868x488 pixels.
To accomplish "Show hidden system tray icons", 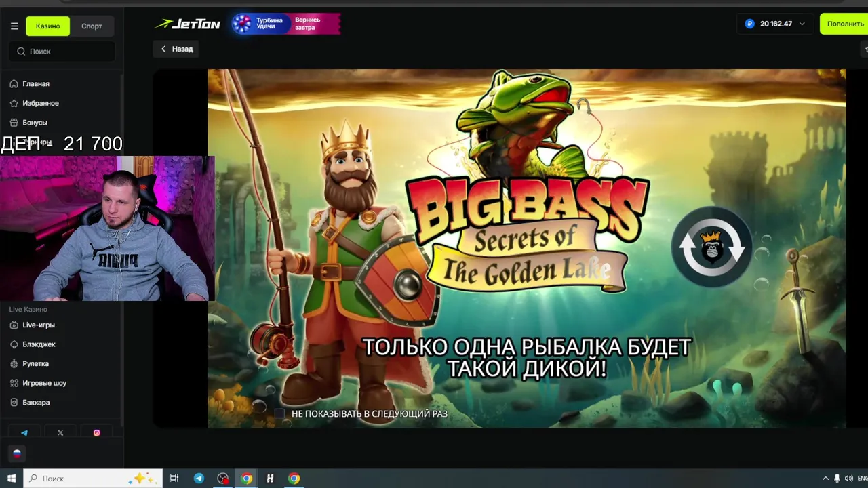I will 825,479.
